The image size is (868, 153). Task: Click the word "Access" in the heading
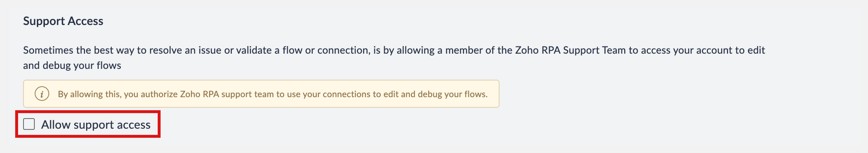[85, 21]
